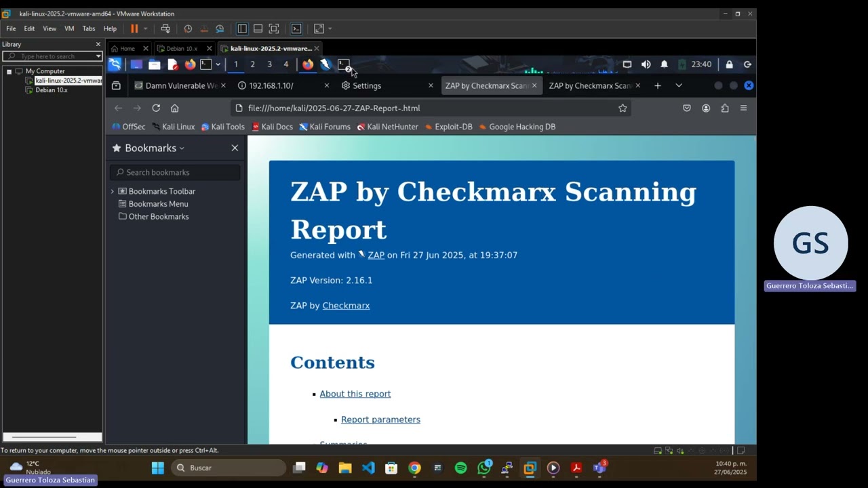
Task: Open Kali's display settings tray icon
Action: (627, 64)
